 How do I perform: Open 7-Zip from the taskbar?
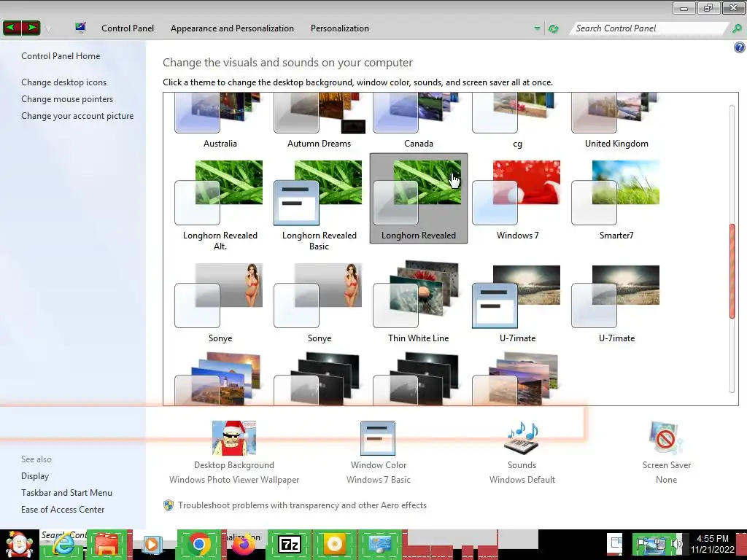pos(290,545)
